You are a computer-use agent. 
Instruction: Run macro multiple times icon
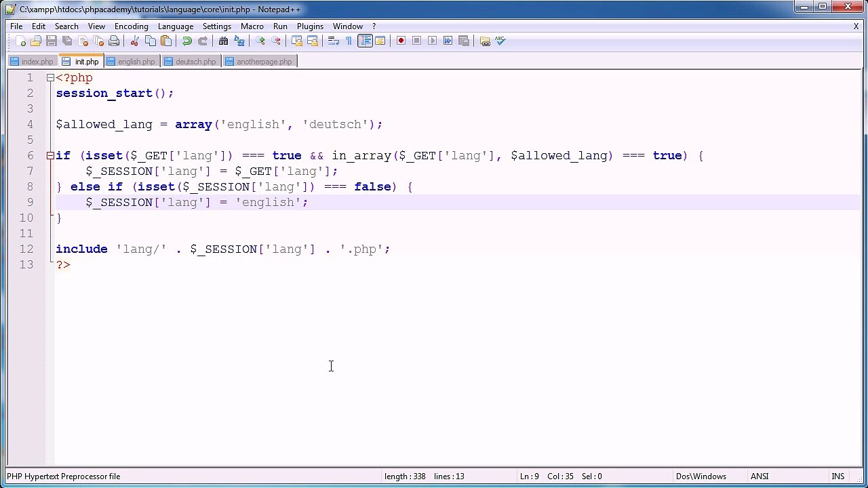[448, 41]
